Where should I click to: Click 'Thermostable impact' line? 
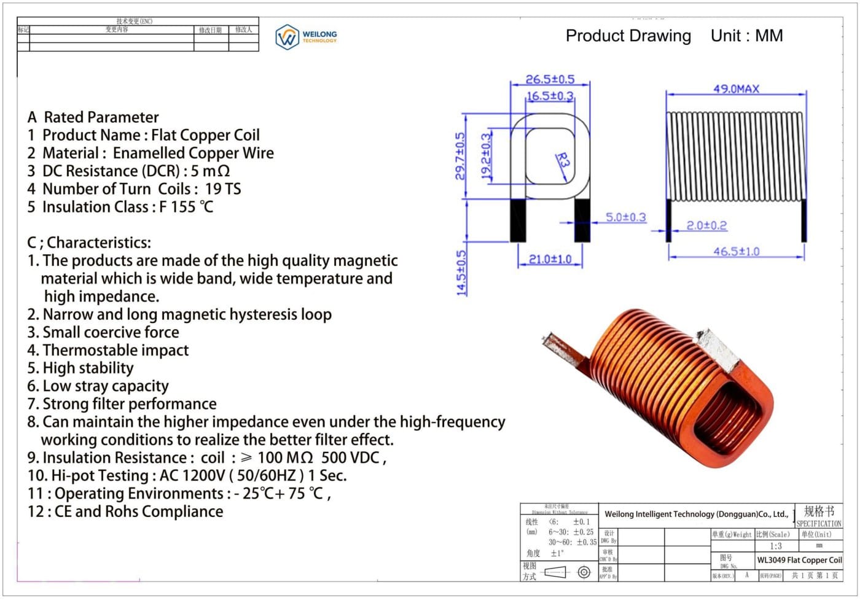tap(108, 350)
